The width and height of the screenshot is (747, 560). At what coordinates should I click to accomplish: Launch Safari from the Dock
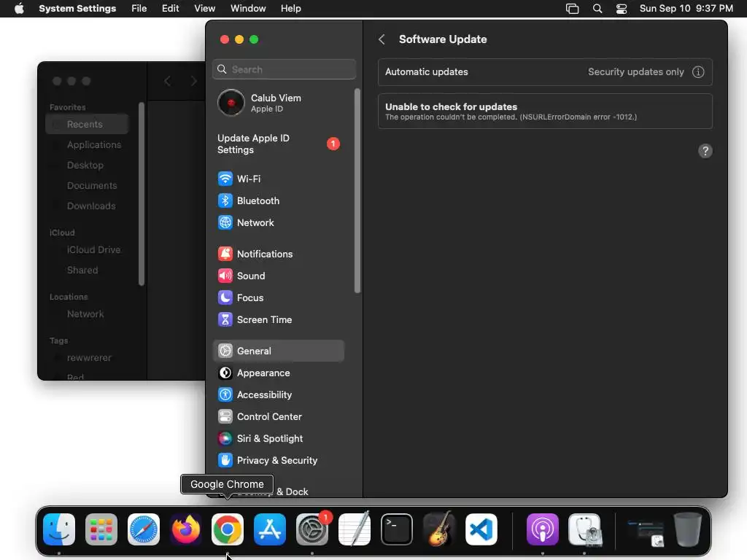click(144, 529)
